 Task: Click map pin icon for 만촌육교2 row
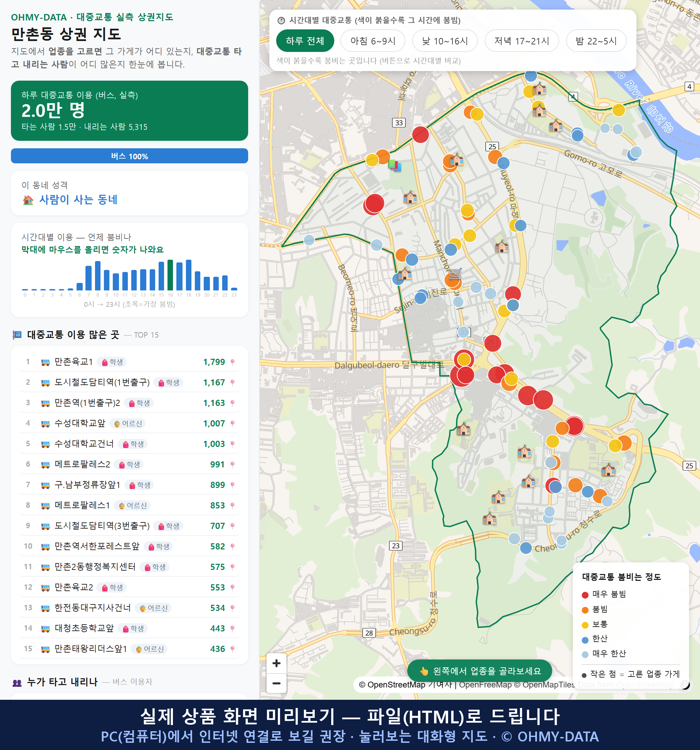click(232, 587)
